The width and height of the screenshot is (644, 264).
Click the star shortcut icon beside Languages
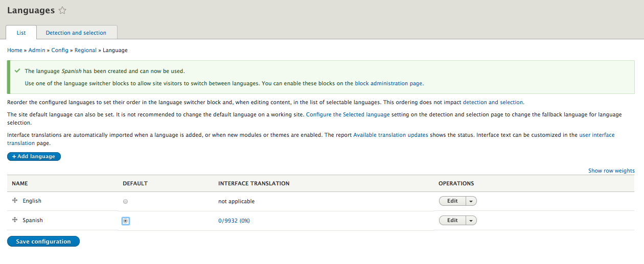click(62, 10)
